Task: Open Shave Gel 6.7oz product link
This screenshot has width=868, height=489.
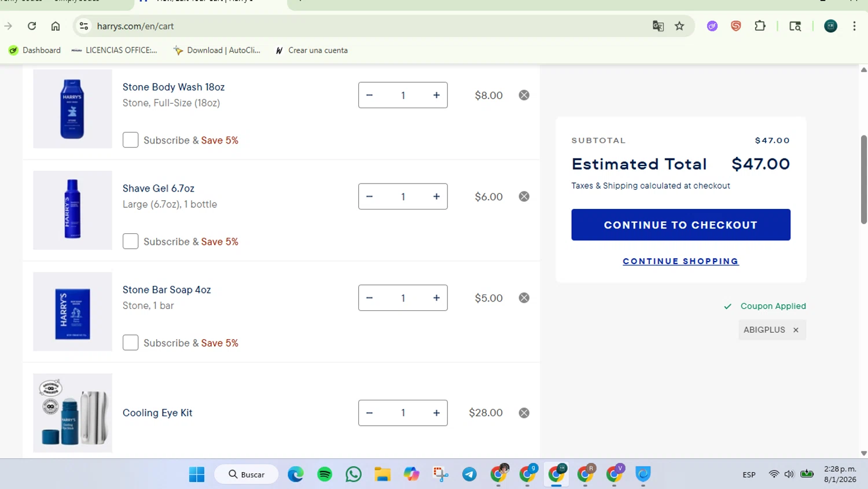Action: (159, 188)
